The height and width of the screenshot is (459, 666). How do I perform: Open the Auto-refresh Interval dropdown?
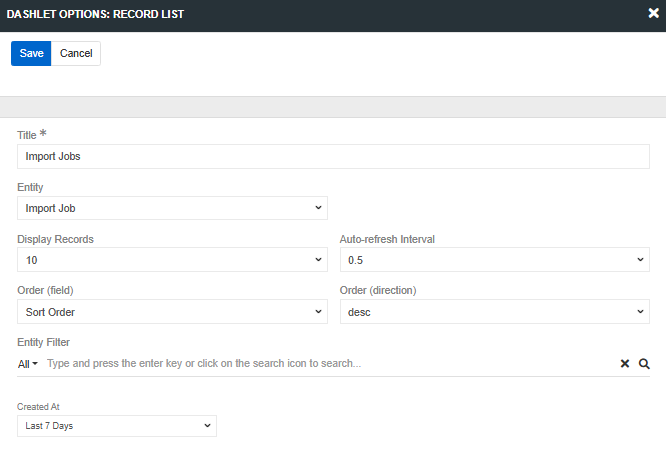tap(495, 260)
